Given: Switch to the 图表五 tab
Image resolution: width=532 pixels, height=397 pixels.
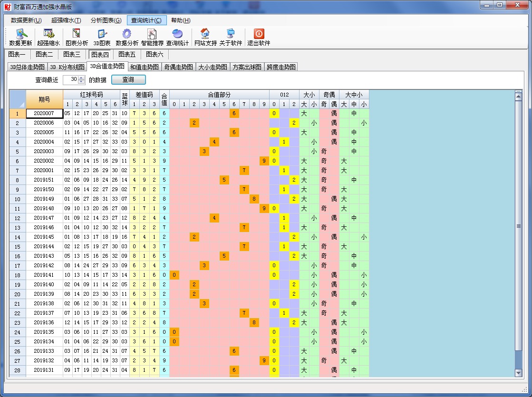Looking at the screenshot, I should (x=127, y=54).
